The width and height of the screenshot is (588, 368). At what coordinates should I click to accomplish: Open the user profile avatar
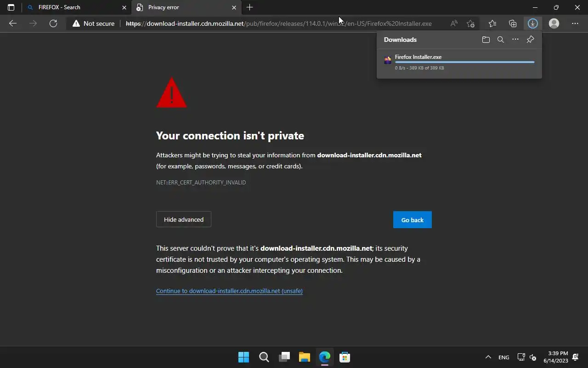click(x=554, y=23)
